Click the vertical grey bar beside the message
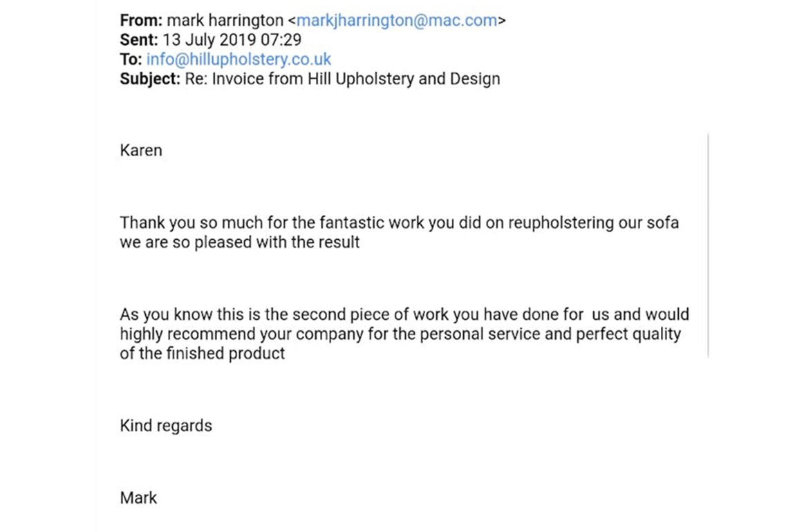 click(708, 245)
